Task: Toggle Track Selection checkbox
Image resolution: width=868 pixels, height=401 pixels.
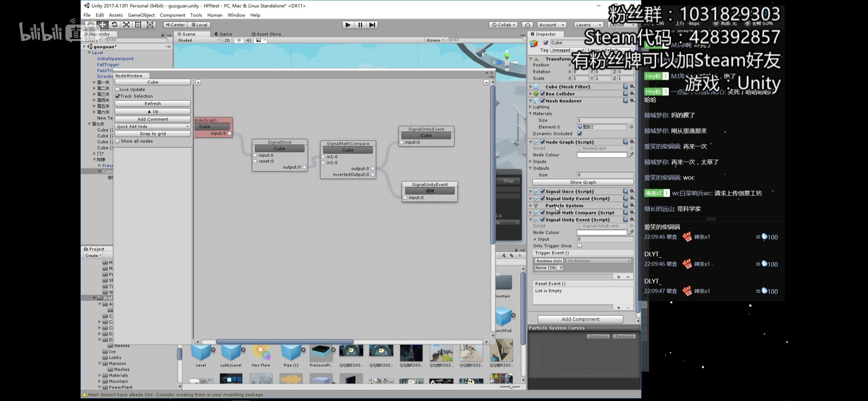Action: pyautogui.click(x=117, y=96)
